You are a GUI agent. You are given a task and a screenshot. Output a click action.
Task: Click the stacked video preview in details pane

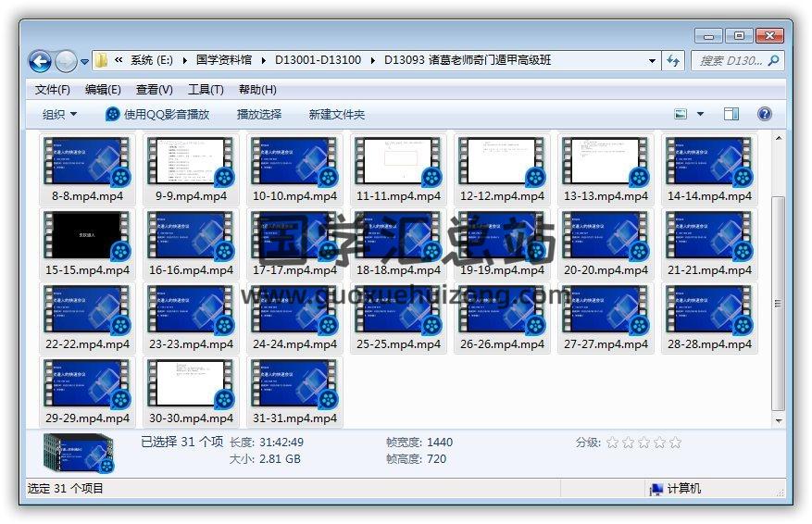80,453
